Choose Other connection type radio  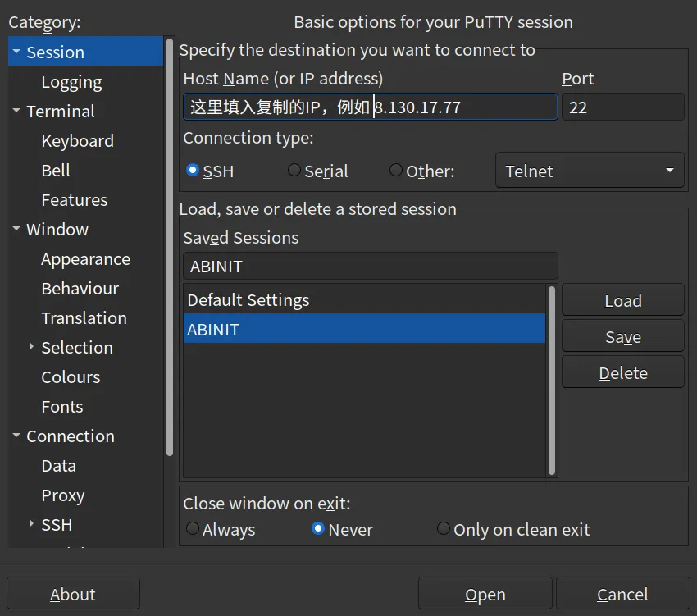click(x=396, y=171)
